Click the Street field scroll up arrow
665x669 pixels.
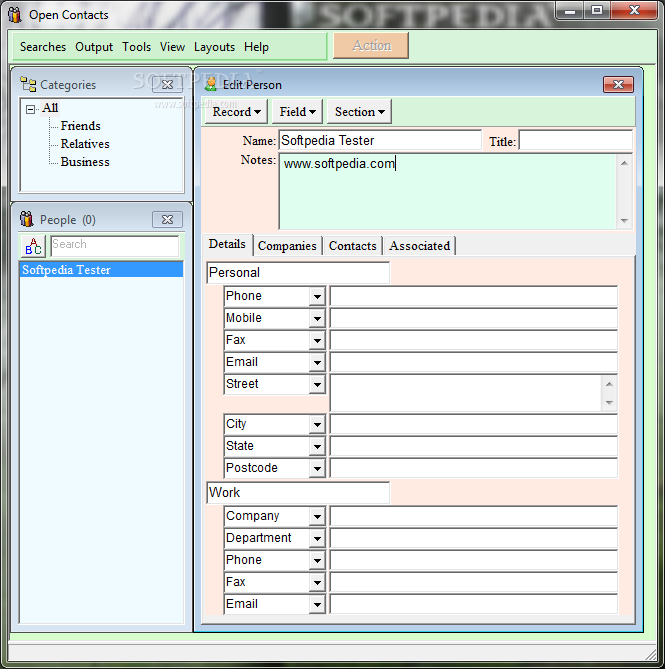pos(609,384)
